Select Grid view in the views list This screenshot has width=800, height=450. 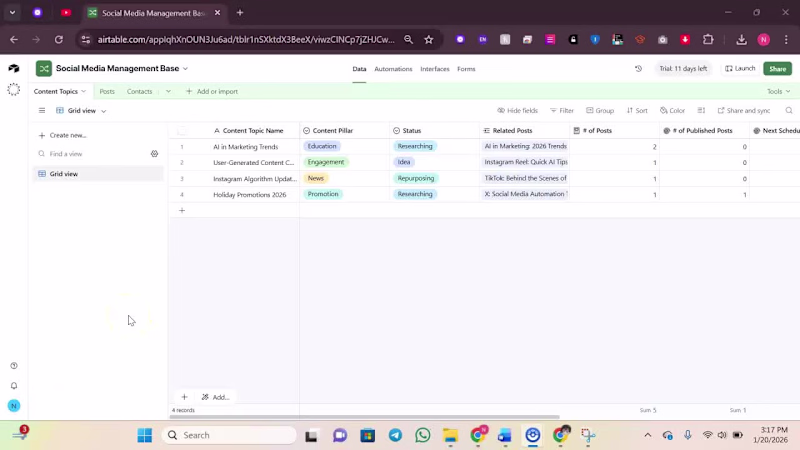tap(98, 174)
